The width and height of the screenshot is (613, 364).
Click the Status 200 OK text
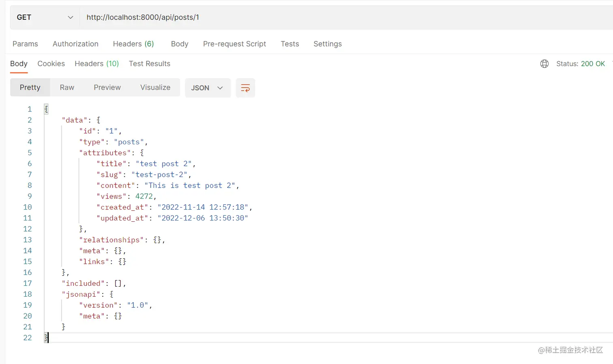(x=581, y=64)
